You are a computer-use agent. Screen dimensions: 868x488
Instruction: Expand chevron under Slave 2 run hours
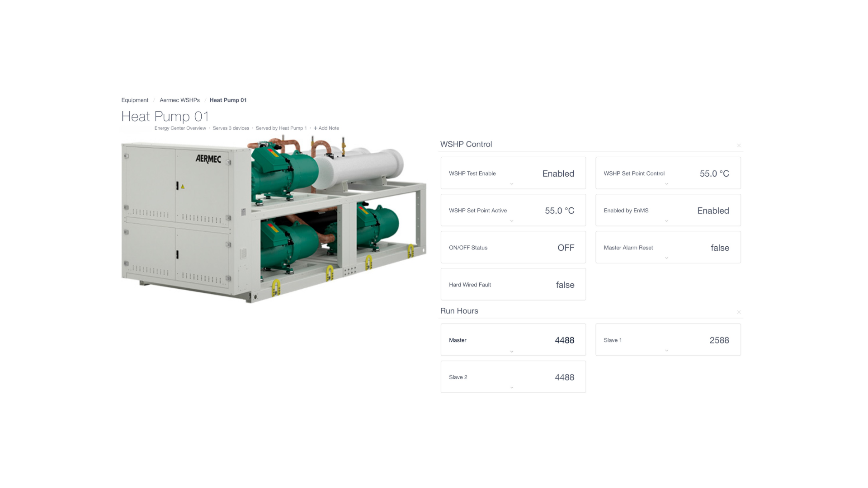[x=512, y=388]
